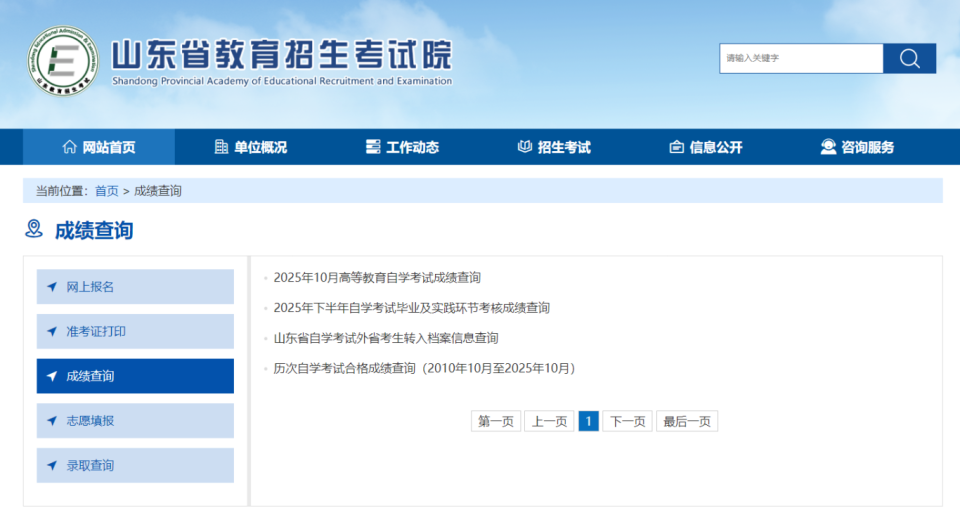Open the 咨询服务 navigation item

click(857, 147)
